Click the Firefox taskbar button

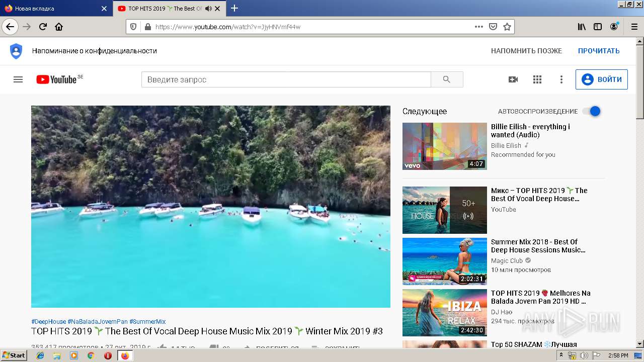click(125, 355)
